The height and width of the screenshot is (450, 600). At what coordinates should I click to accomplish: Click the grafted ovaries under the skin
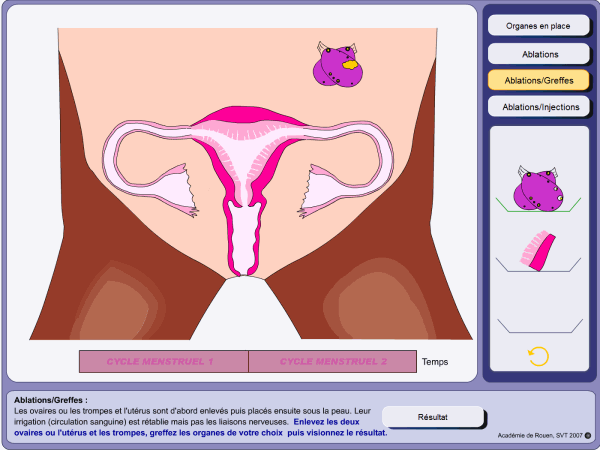pos(338,65)
